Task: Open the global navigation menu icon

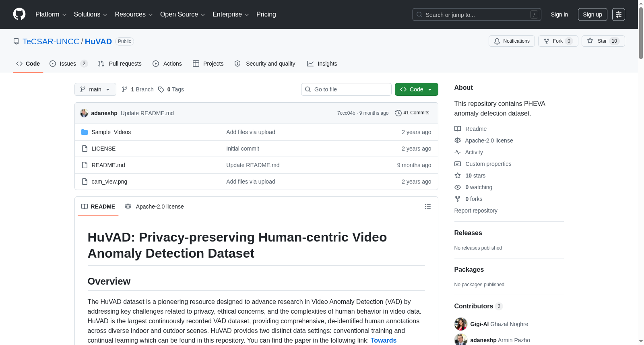Action: tap(619, 14)
